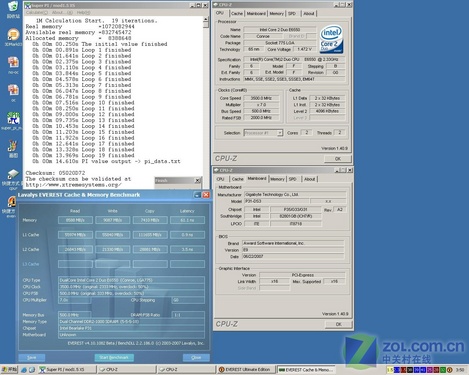The image size is (469, 375).
Task: Click OK in lower CPU-Z window
Action: (x=338, y=324)
